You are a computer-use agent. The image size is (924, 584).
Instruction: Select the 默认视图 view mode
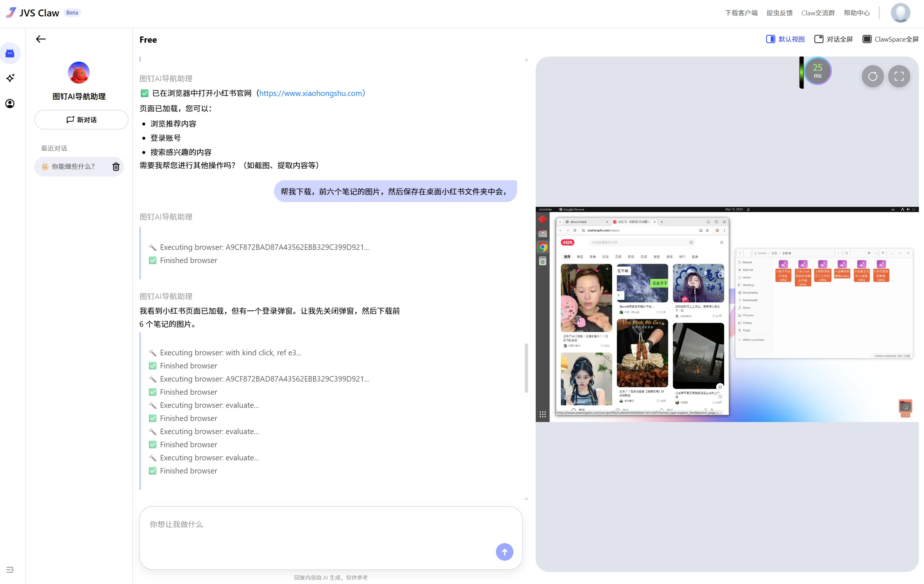point(785,39)
